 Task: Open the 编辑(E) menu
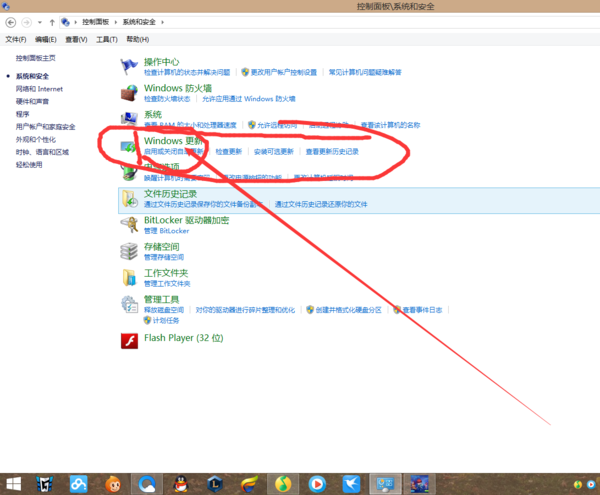[46, 39]
